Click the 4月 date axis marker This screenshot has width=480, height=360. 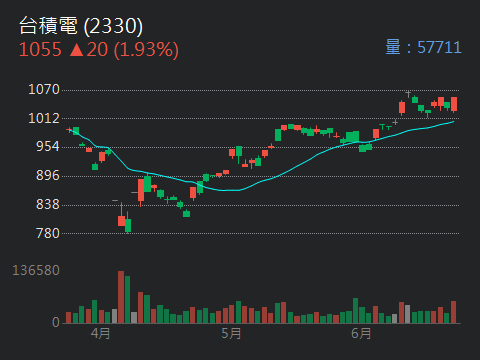point(100,333)
